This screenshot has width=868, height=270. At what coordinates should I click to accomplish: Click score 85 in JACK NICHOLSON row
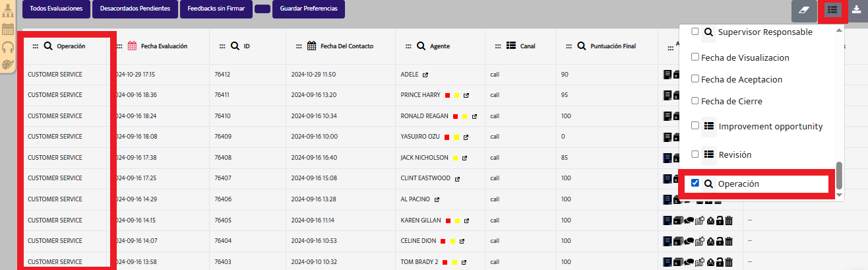click(x=565, y=158)
